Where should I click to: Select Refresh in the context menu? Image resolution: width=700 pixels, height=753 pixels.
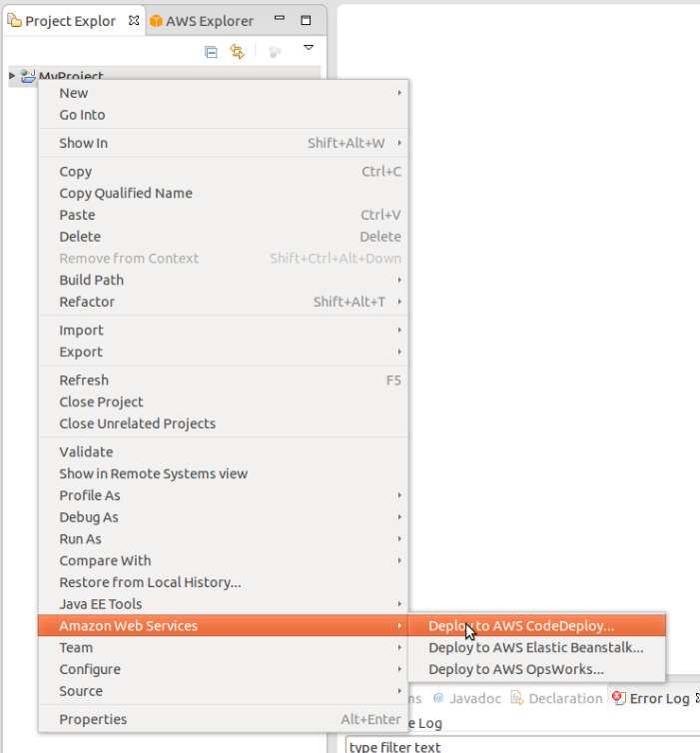[x=224, y=379]
